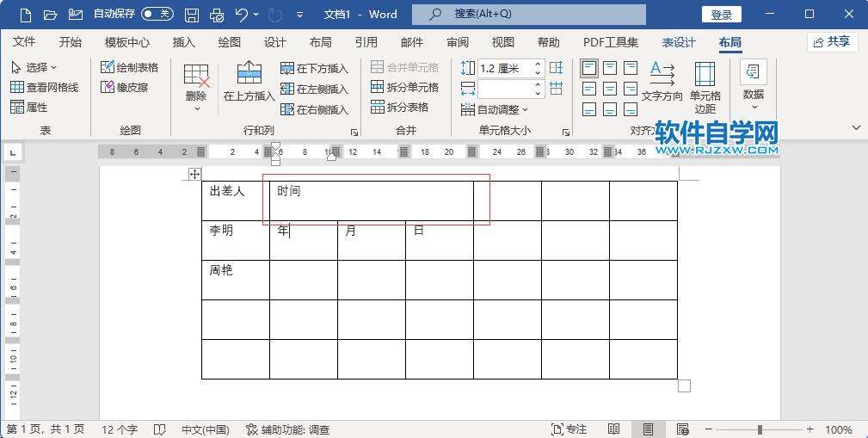Image resolution: width=868 pixels, height=438 pixels.
Task: Click 拆分单元格 split cells
Action: [404, 87]
